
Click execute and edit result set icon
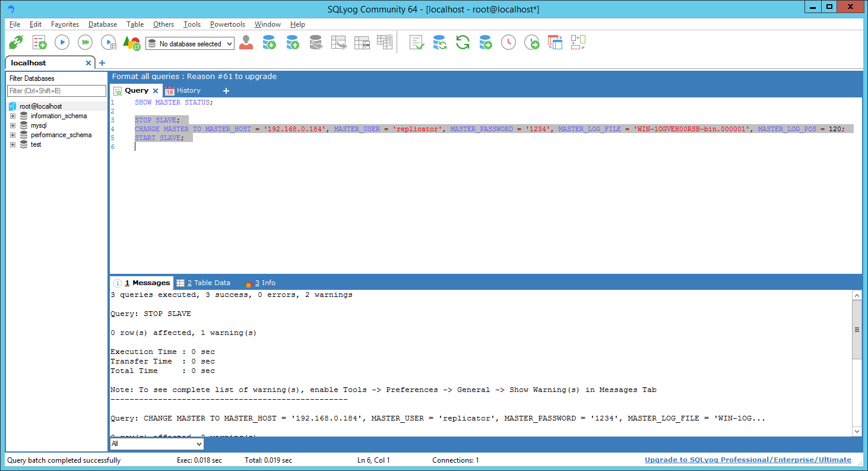point(109,43)
